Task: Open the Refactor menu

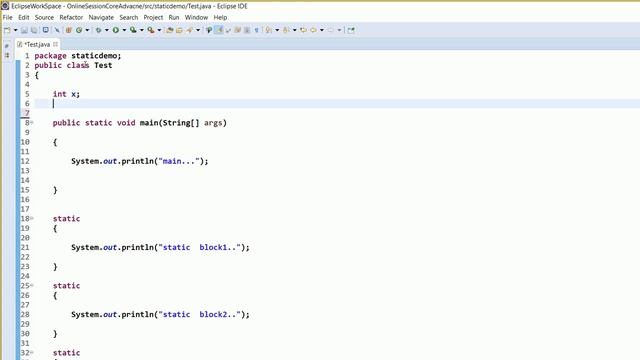Action: click(x=71, y=18)
